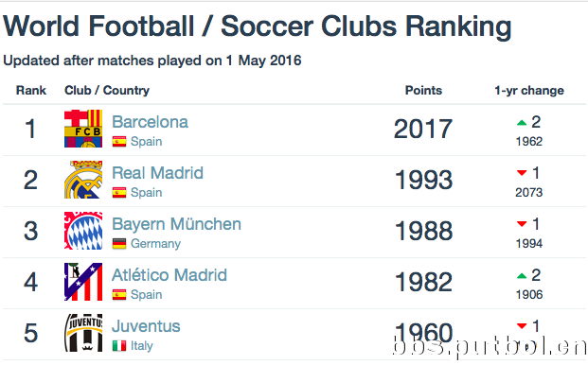Open the Bayern München club link
This screenshot has width=588, height=365.
[x=177, y=224]
